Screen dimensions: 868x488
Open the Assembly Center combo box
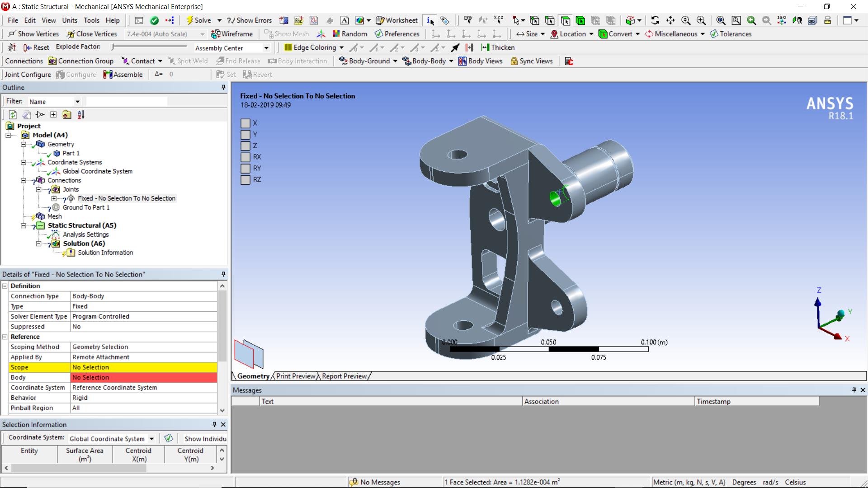pyautogui.click(x=266, y=48)
